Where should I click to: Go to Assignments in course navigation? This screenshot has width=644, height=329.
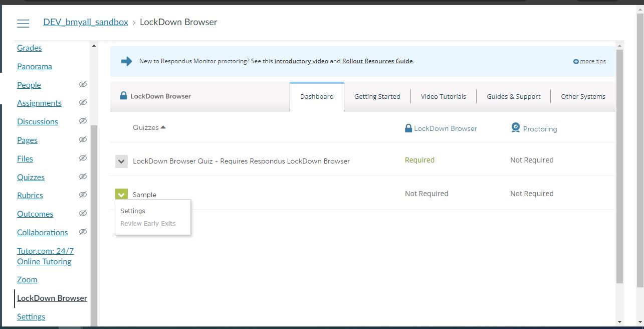[x=39, y=103]
